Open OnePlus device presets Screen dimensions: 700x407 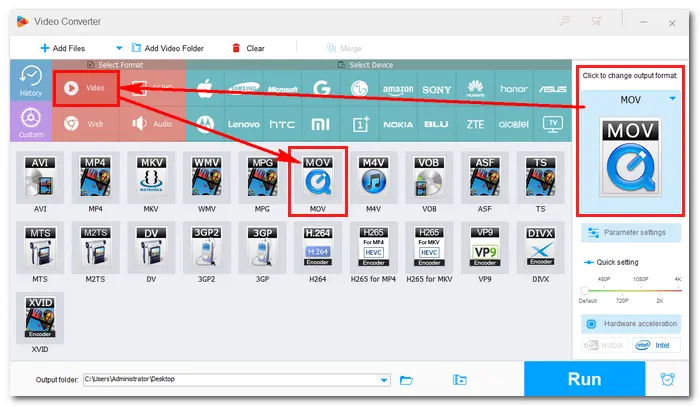pyautogui.click(x=359, y=124)
